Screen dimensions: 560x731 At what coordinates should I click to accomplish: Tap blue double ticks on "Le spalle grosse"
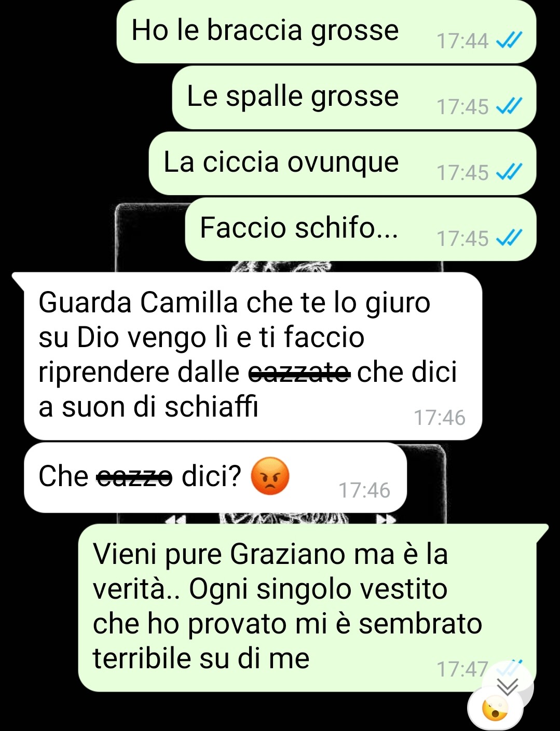tap(508, 106)
